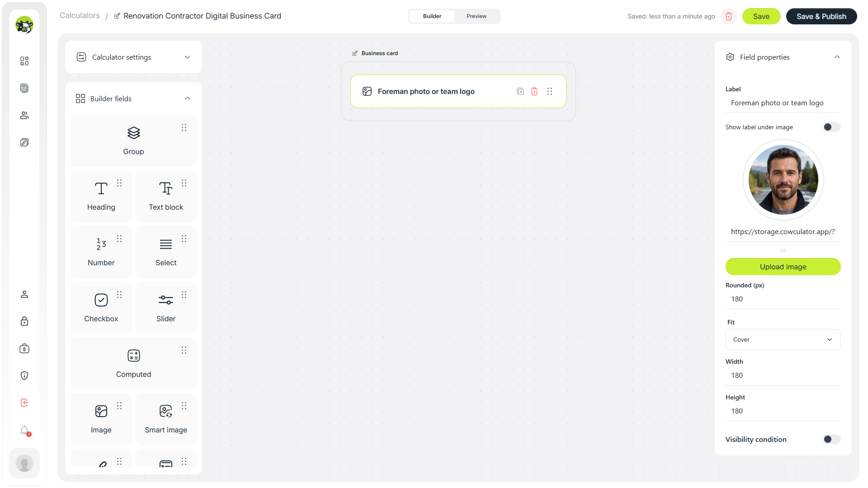
Task: Delete the Foreman photo field
Action: tap(534, 91)
